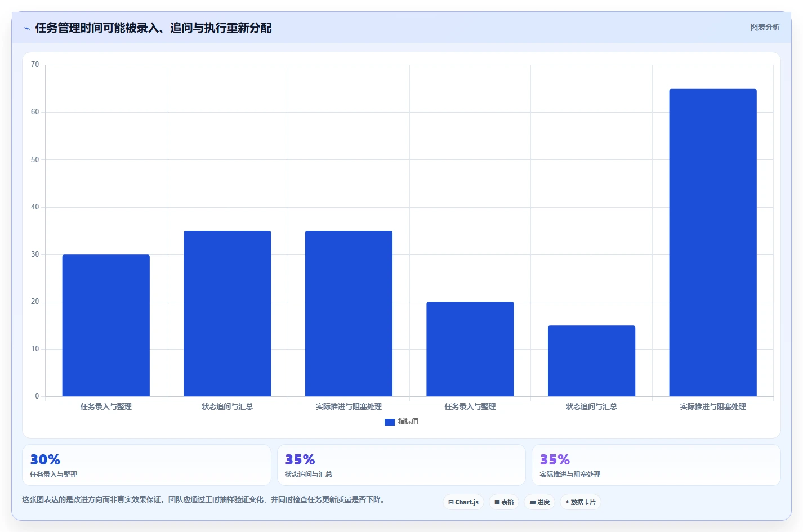
Task: Click the tallest bar 实际推进与阻塞处理 at 65
Action: pos(713,243)
